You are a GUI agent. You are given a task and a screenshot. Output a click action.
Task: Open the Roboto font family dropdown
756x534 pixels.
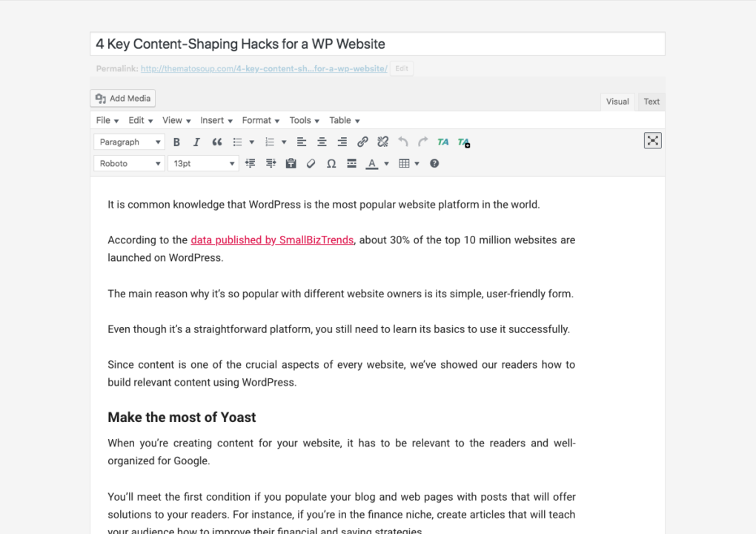coord(130,164)
